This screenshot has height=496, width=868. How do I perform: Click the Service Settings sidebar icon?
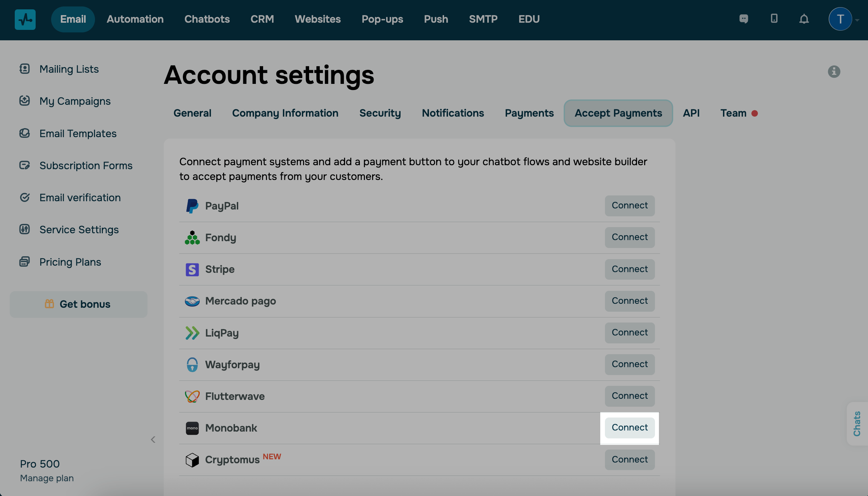point(24,229)
